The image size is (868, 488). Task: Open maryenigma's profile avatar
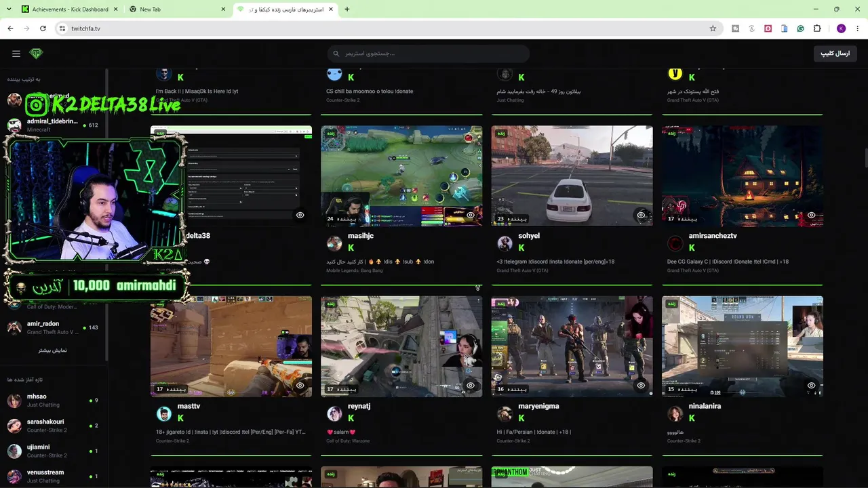(505, 413)
